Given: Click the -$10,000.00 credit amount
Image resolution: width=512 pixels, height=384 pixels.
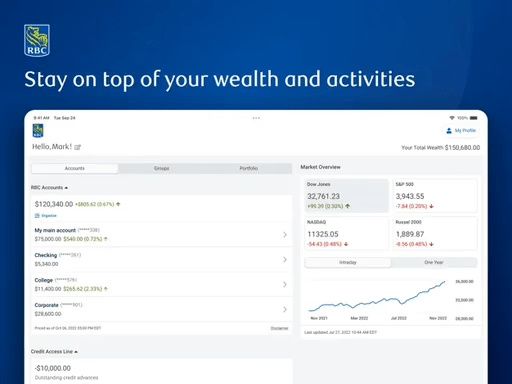Looking at the screenshot, I should [x=53, y=368].
